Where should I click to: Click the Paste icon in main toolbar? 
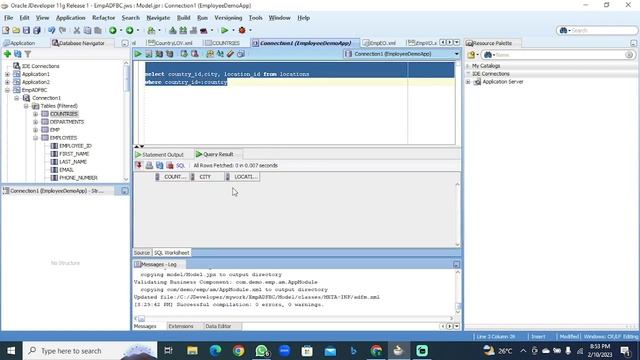(98, 30)
